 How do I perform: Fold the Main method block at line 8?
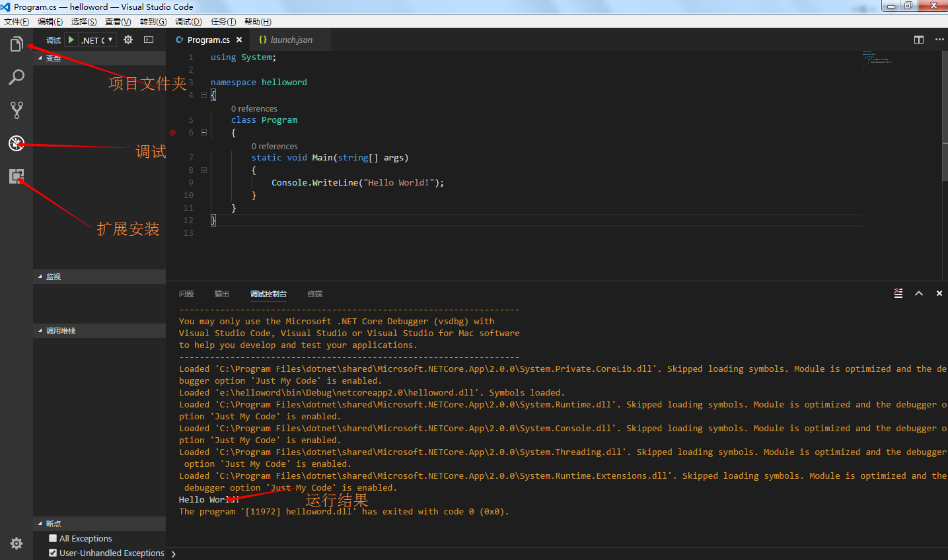tap(203, 170)
